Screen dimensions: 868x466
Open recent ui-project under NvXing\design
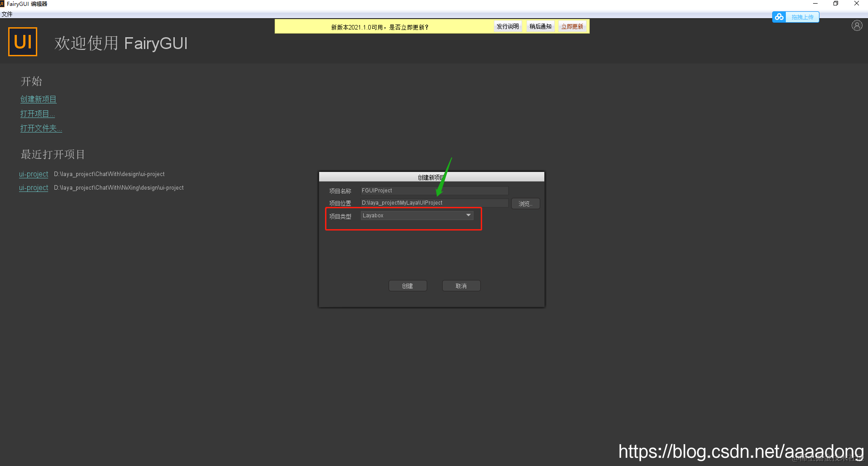[x=34, y=188]
